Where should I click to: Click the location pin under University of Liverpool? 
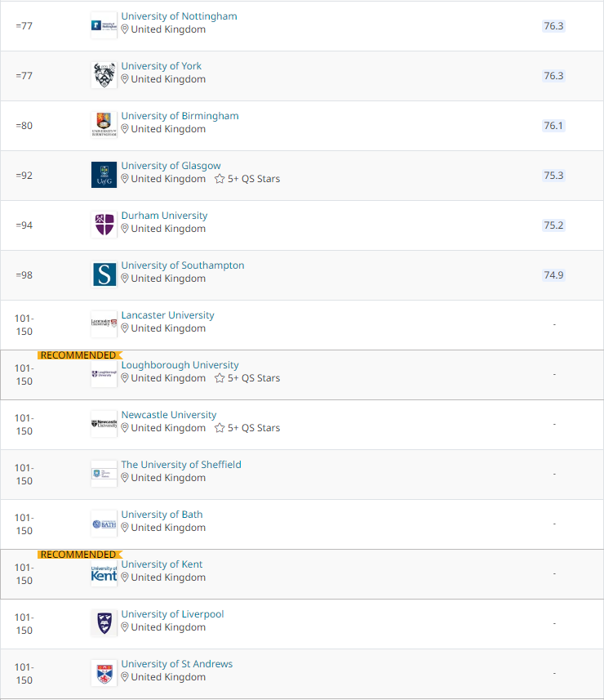pyautogui.click(x=125, y=627)
